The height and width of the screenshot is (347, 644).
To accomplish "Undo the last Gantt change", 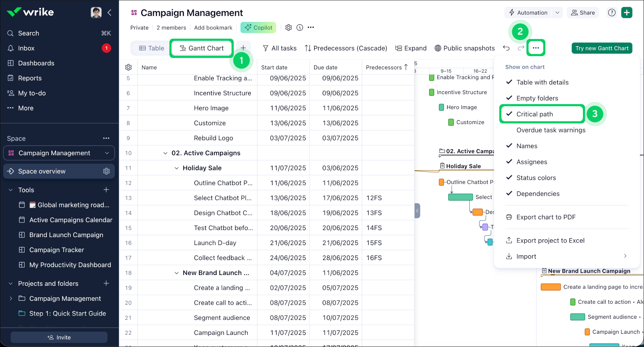I will tap(506, 48).
